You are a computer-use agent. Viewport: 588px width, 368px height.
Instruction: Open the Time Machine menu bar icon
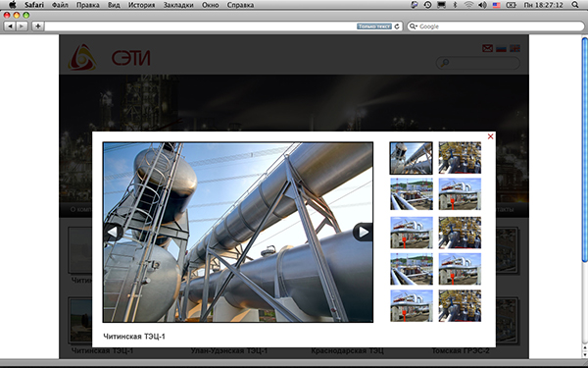point(427,5)
